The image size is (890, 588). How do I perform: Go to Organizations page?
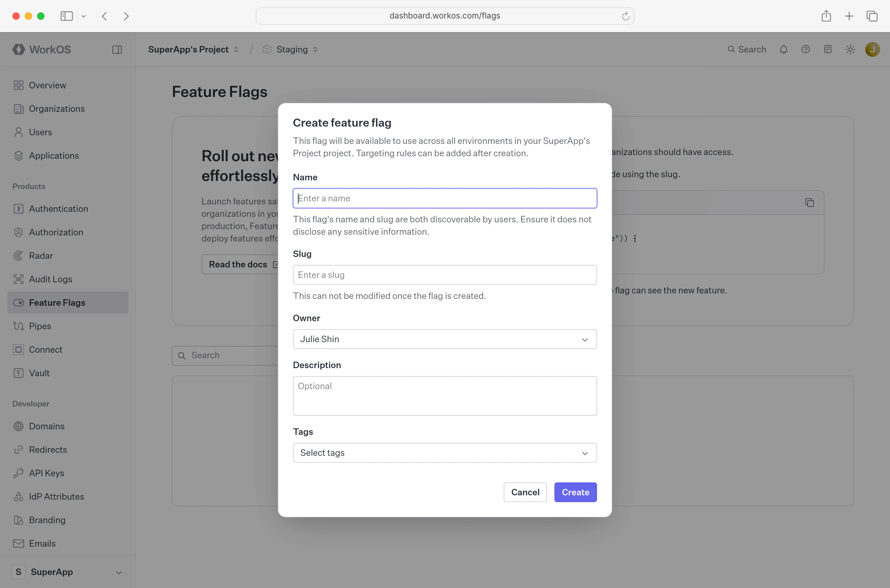tap(68, 109)
